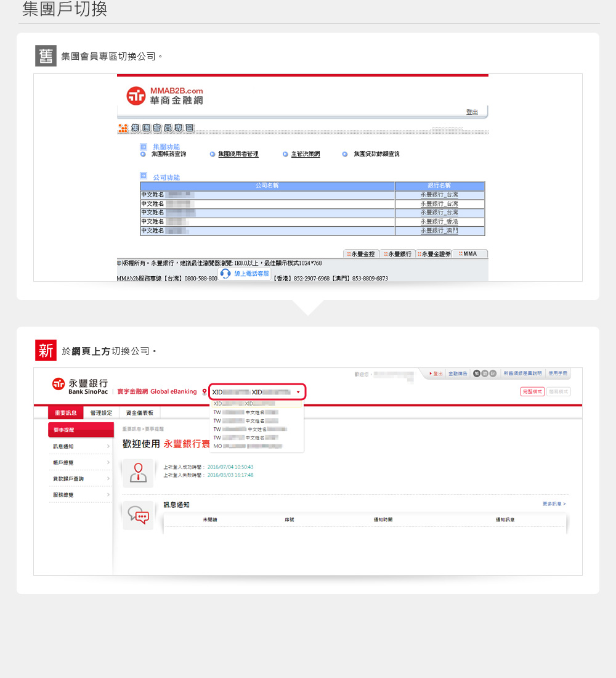Click the 公司名稱 table header

pyautogui.click(x=267, y=186)
